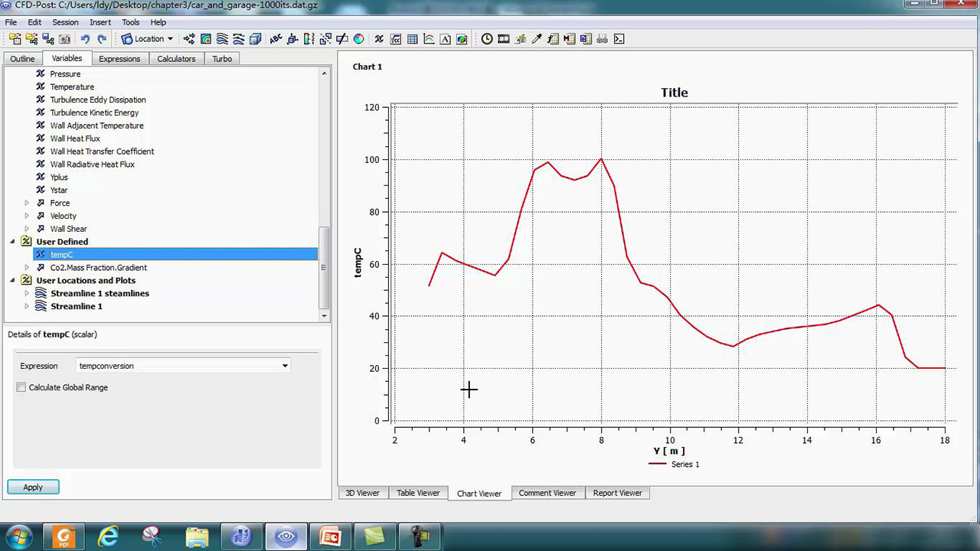Click the Apply button
The image size is (980, 551).
pyautogui.click(x=33, y=487)
